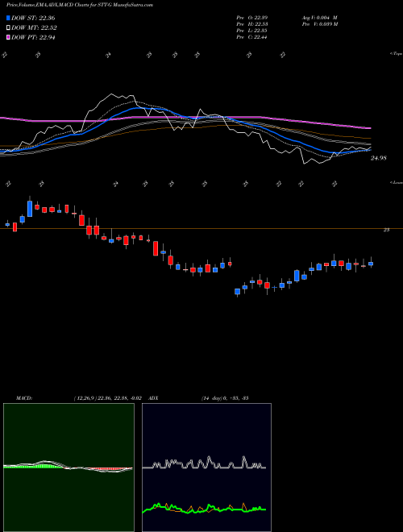The width and height of the screenshot is (403, 532).
Task: Click the tallest blue candlestick near chart start
Action: tap(30, 207)
